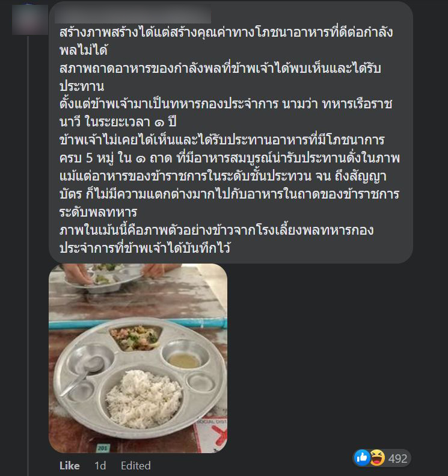The image size is (448, 476).
Task: Click the laughing Haha reaction icon
Action: (x=377, y=457)
